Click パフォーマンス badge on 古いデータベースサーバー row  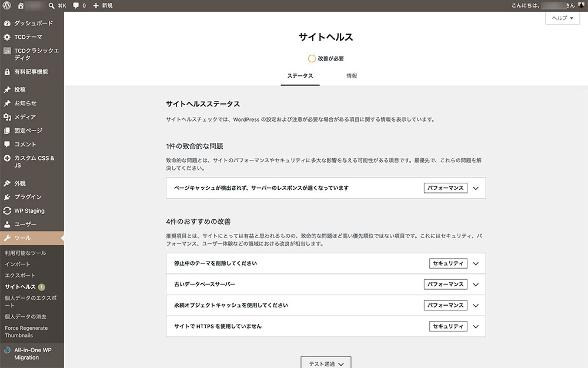coord(446,285)
